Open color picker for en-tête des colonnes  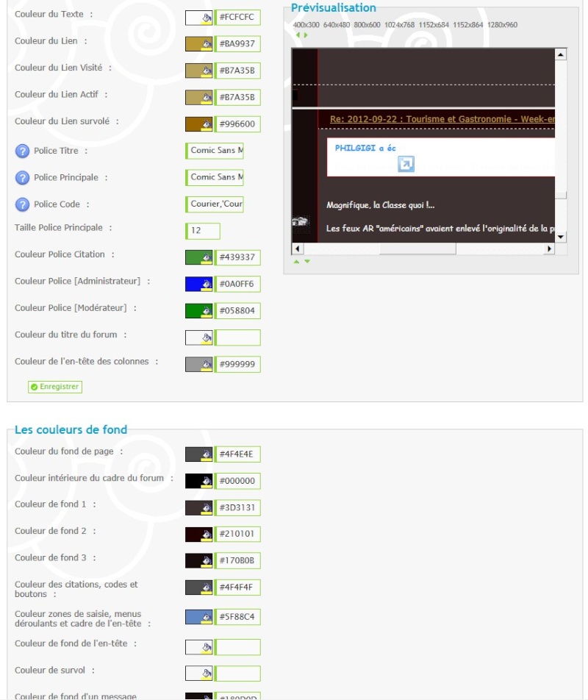click(199, 364)
